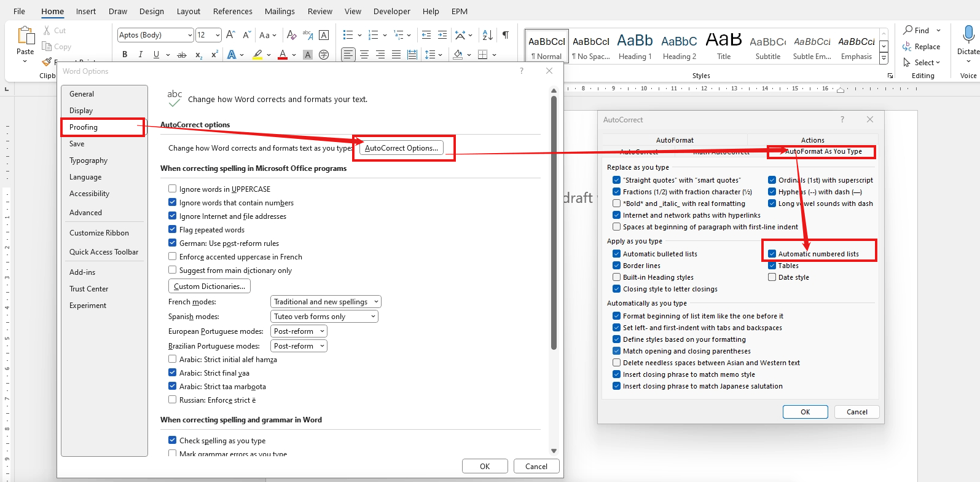This screenshot has width=980, height=482.
Task: Click the Increase Indent icon
Action: pyautogui.click(x=442, y=35)
